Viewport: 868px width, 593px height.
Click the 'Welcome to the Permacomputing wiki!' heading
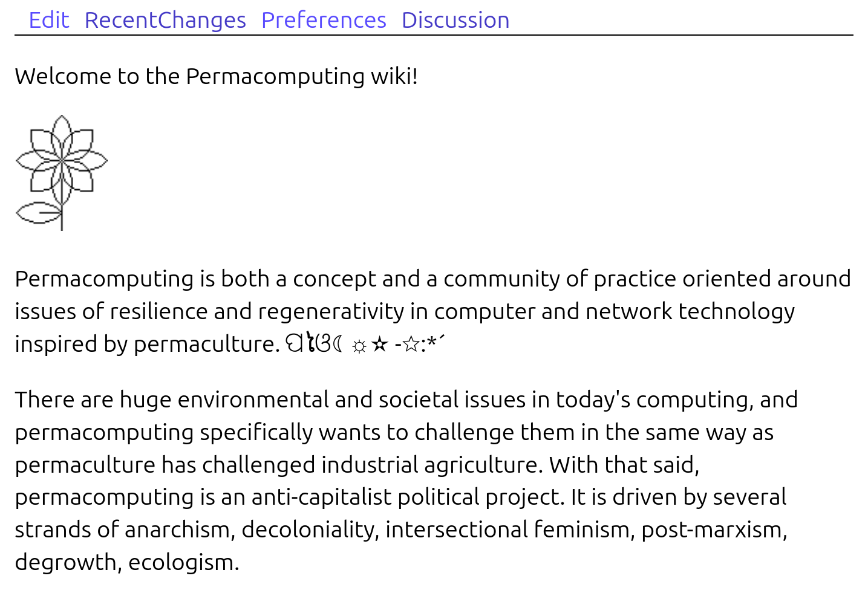pyautogui.click(x=216, y=77)
